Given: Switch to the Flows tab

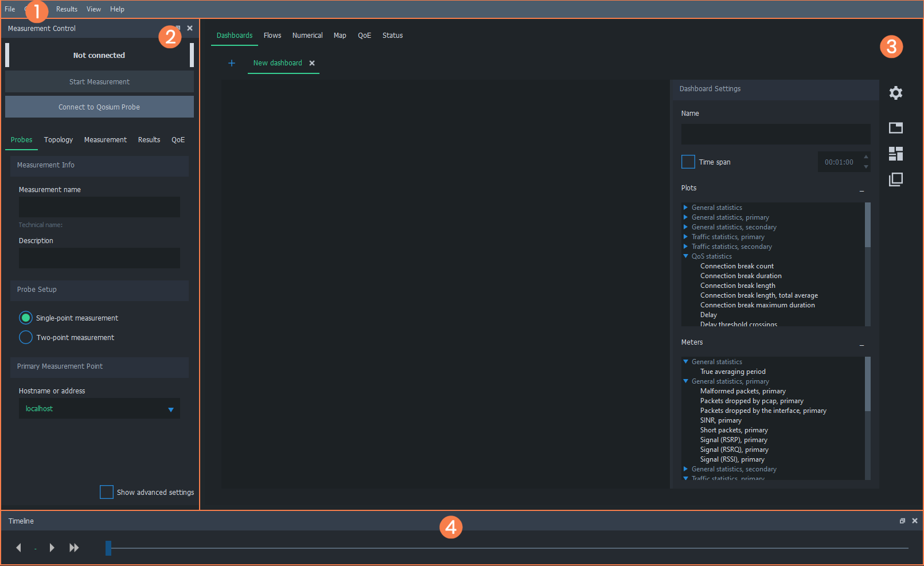Looking at the screenshot, I should [272, 36].
